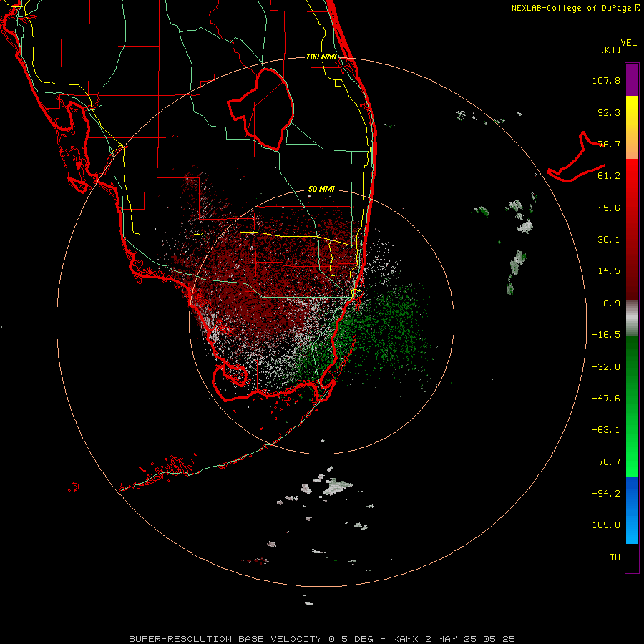The height and width of the screenshot is (644, 644).
Task: Click the purple segment of velocity color bar
Action: point(632,79)
